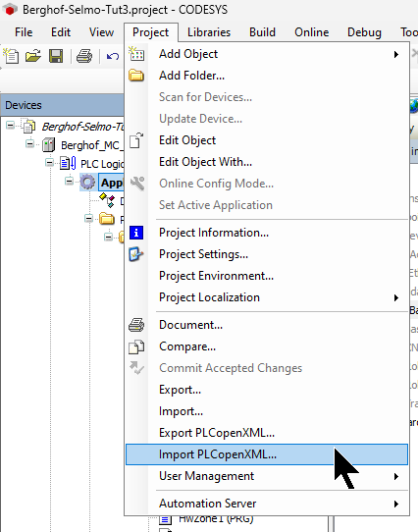The image size is (418, 532).
Task: Open the Libraries menu
Action: 209,32
